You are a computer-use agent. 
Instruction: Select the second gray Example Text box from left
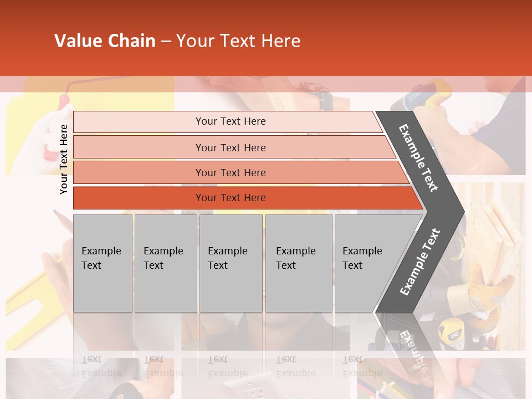tap(165, 263)
